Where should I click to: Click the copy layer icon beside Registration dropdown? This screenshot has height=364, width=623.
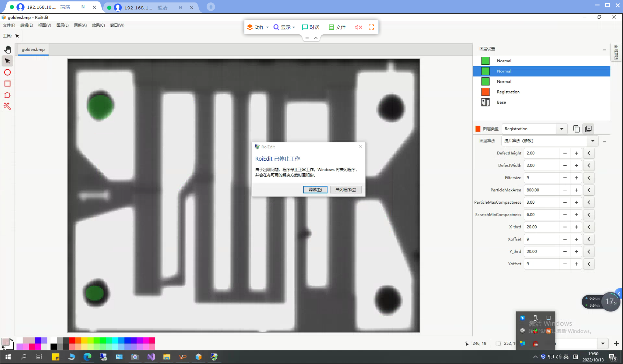pyautogui.click(x=576, y=129)
